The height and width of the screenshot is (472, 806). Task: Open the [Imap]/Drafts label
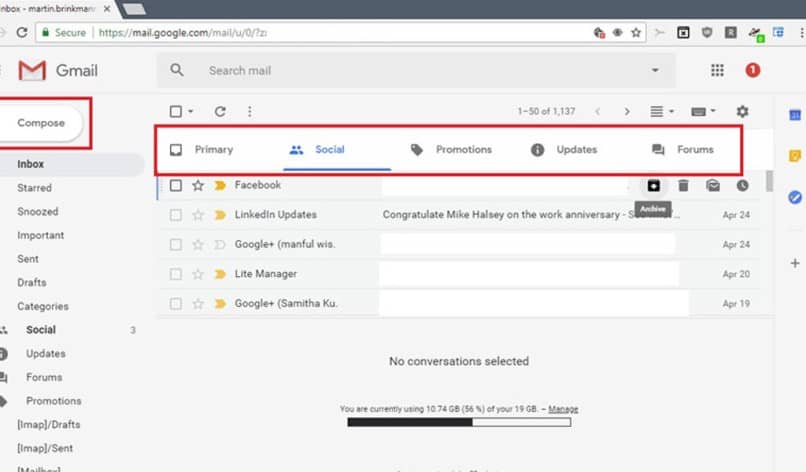[x=48, y=424]
